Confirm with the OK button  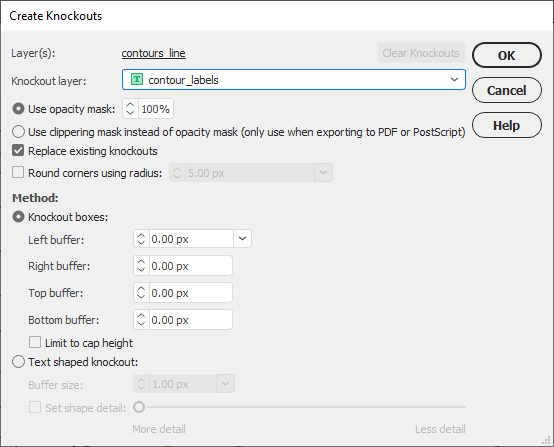(507, 55)
